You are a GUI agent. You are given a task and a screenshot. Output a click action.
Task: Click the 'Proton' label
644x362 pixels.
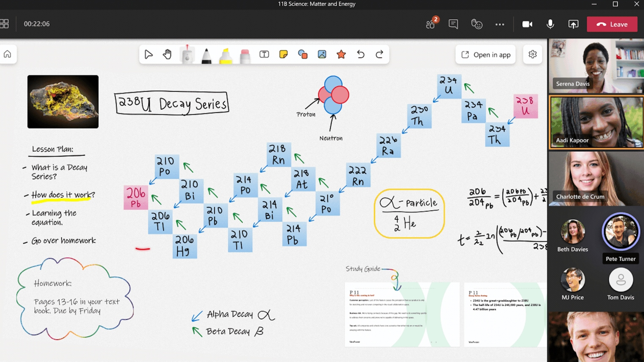(306, 115)
